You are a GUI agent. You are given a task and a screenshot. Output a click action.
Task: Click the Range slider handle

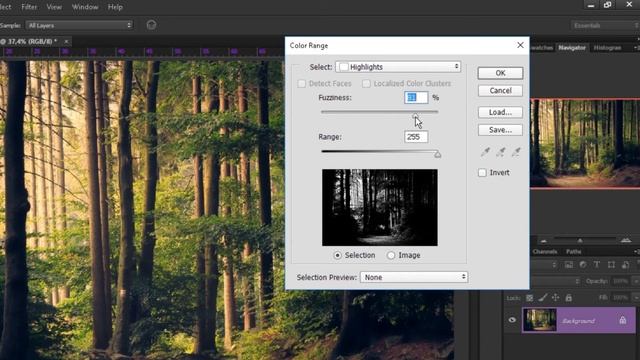(438, 154)
